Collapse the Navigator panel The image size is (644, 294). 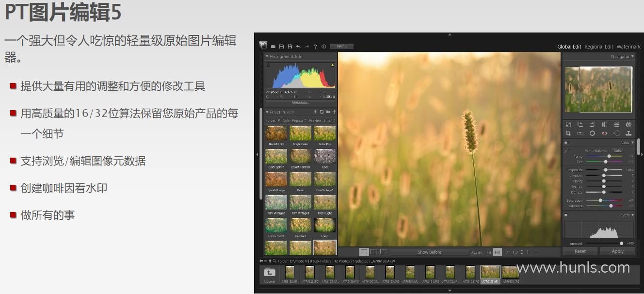click(633, 56)
